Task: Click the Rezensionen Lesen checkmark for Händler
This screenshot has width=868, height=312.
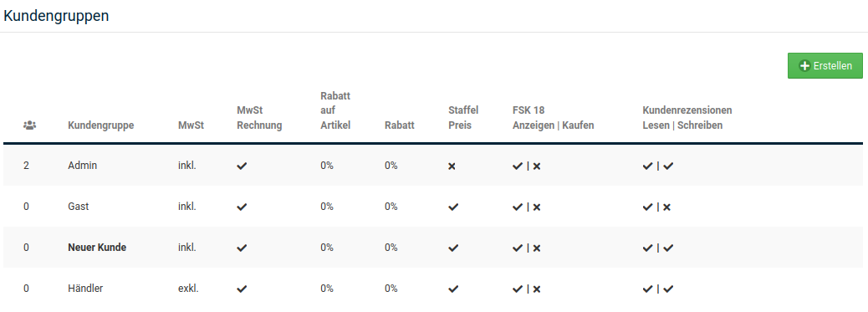Action: (648, 289)
